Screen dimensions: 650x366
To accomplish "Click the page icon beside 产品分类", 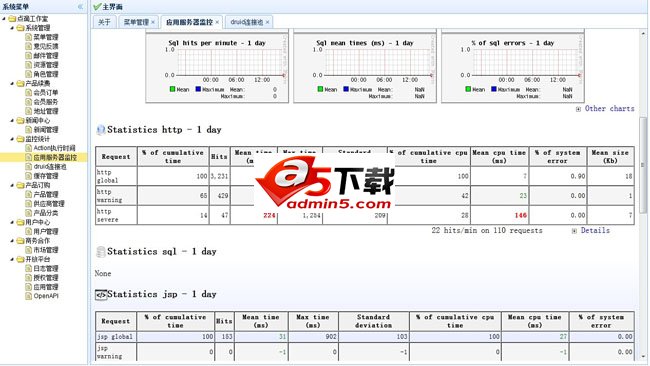I will click(x=29, y=213).
